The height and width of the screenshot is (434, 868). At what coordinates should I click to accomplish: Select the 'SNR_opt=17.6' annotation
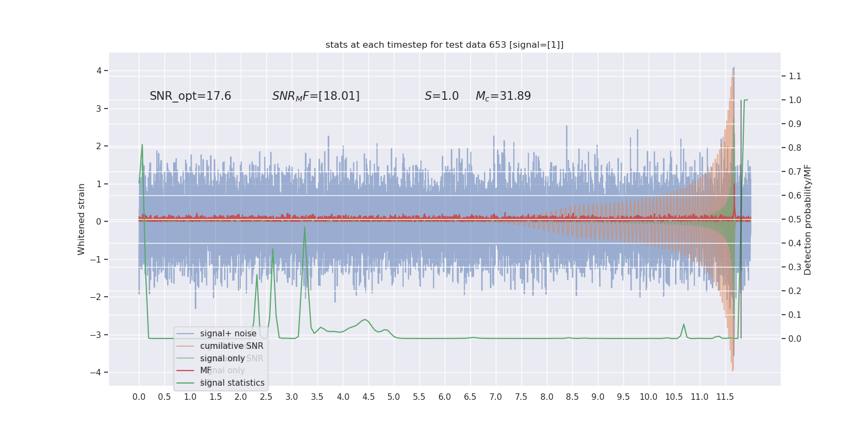[190, 96]
